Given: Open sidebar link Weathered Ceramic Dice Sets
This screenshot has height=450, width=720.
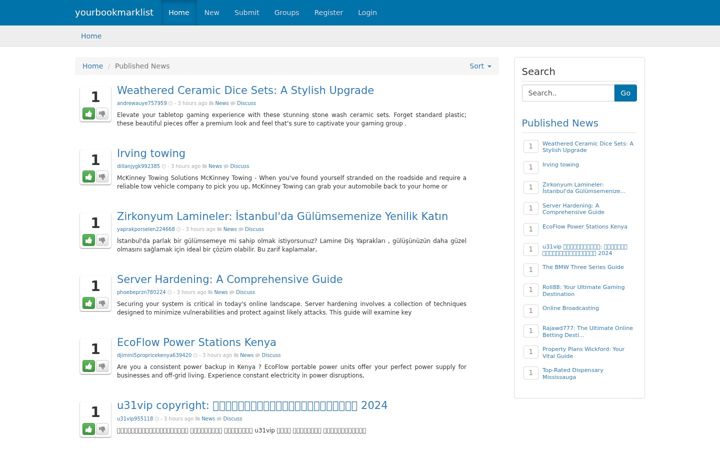Looking at the screenshot, I should [x=588, y=147].
